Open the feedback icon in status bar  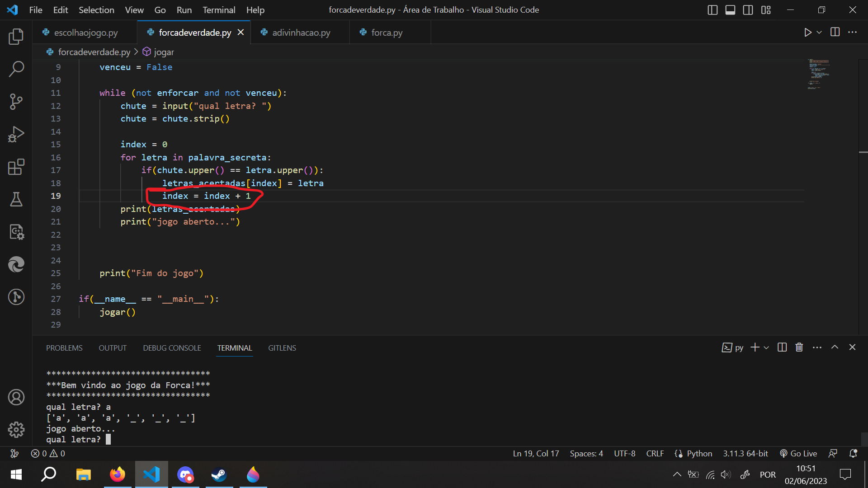point(833,453)
